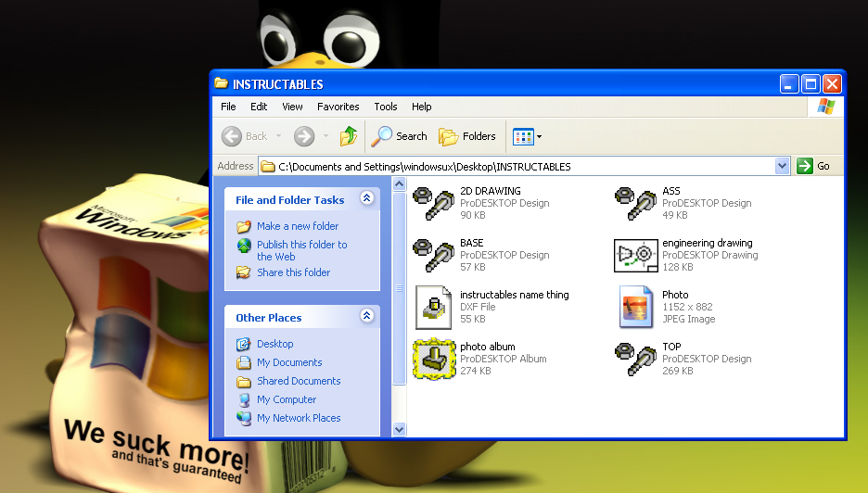The height and width of the screenshot is (493, 868).
Task: Click the Search magnifier toolbar button
Action: pyautogui.click(x=399, y=136)
